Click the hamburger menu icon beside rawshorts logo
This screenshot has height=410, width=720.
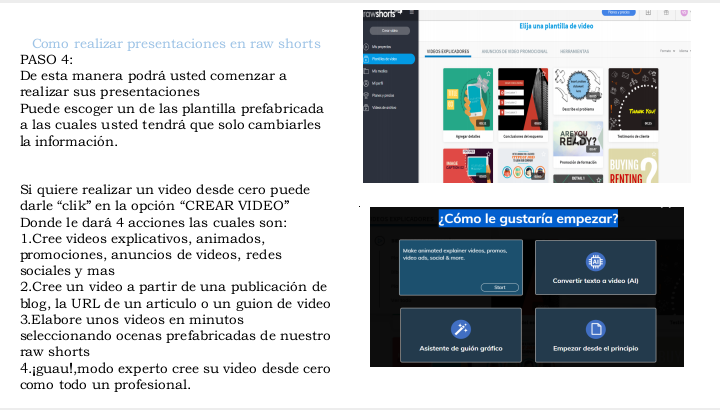pos(412,12)
